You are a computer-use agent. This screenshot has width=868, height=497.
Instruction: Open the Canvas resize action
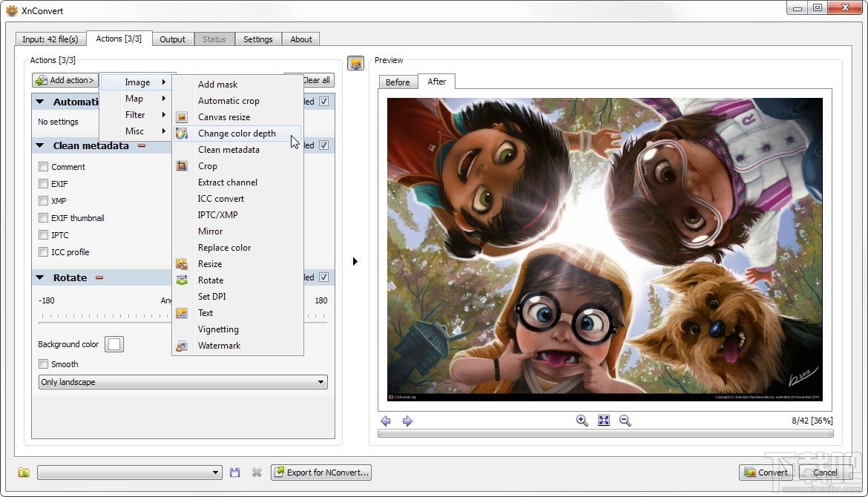pos(225,116)
